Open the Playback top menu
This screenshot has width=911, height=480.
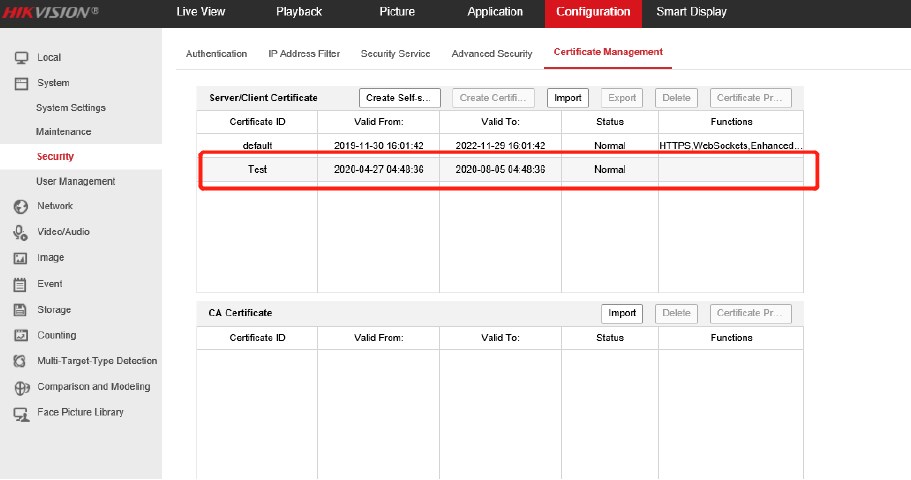pyautogui.click(x=299, y=12)
